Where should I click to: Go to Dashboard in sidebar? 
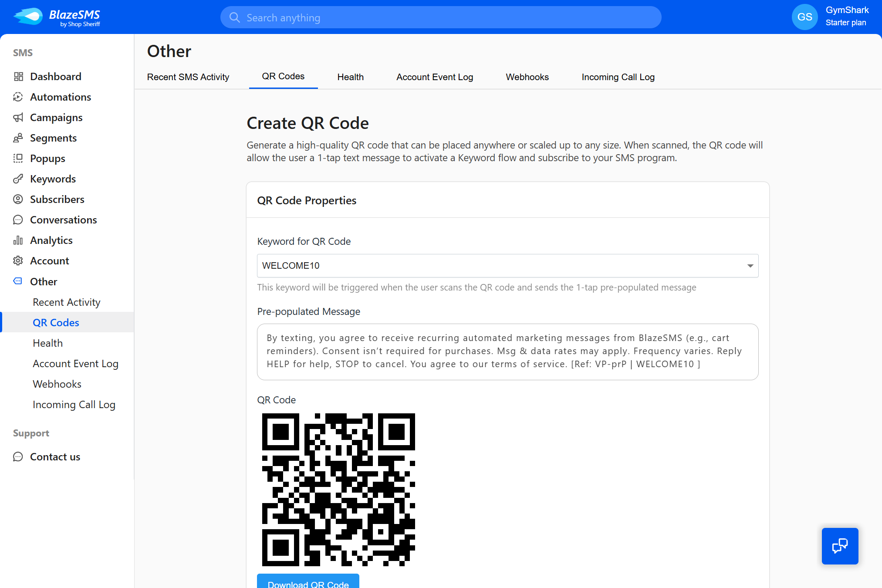point(56,77)
